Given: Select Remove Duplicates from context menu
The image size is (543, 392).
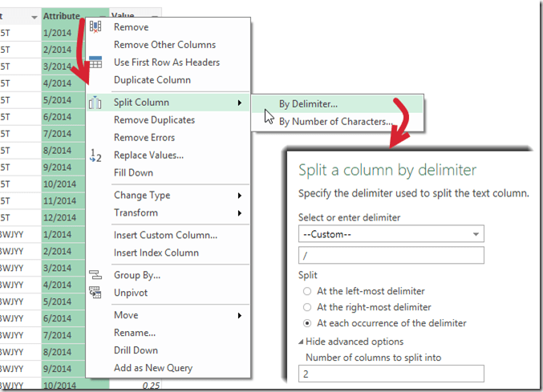Looking at the screenshot, I should (x=154, y=120).
